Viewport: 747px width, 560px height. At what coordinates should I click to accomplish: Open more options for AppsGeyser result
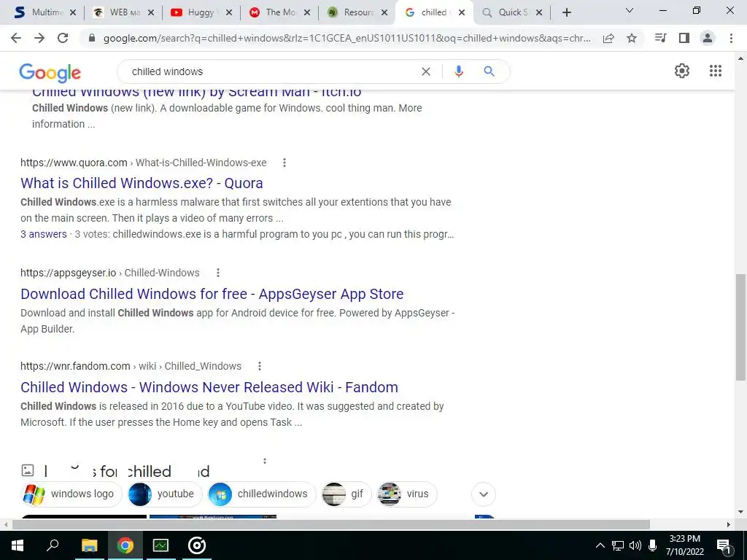click(218, 273)
